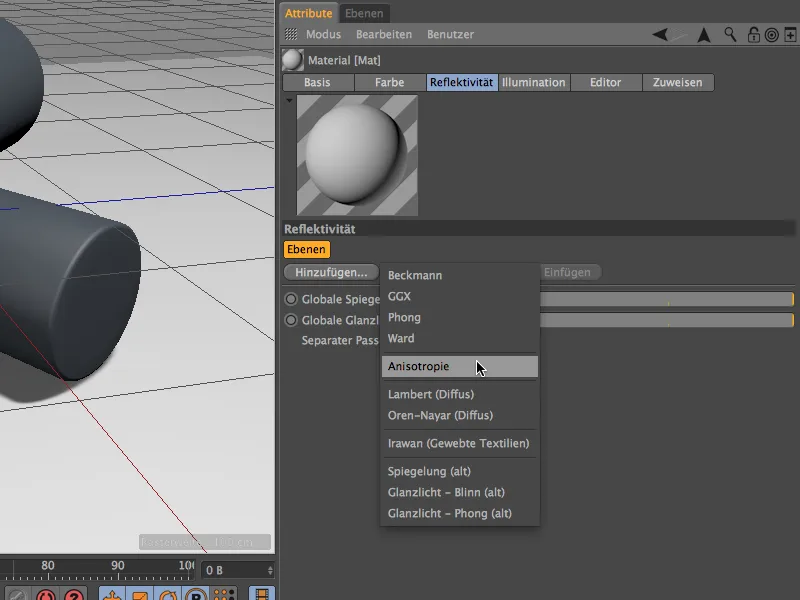This screenshot has width=800, height=600.
Task: Click the Separater Pass label
Action: click(340, 340)
